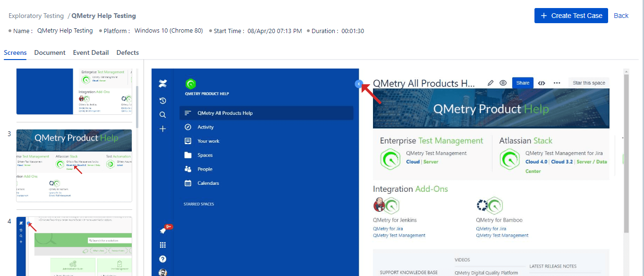Click QMetry Digital Quality Platform text
This screenshot has width=644, height=276.
486,273
